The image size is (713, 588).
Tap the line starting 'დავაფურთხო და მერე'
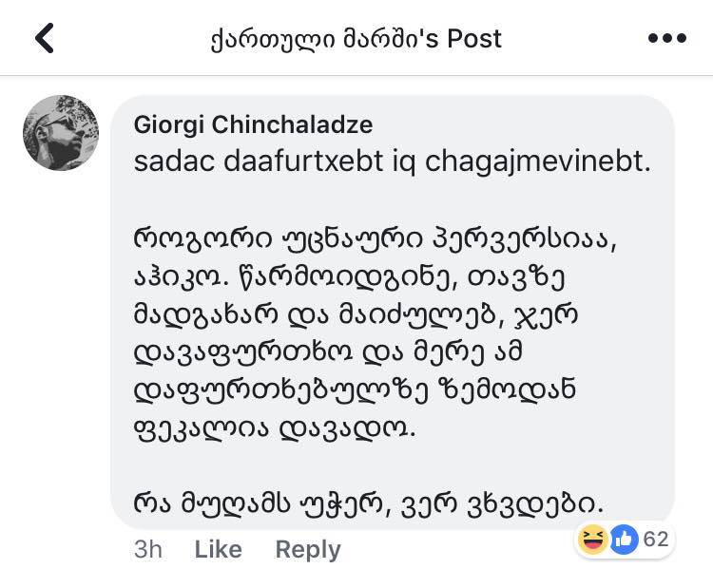point(328,352)
